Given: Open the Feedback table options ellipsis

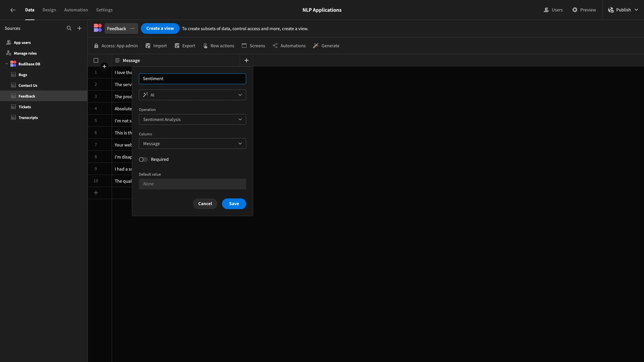Looking at the screenshot, I should pos(132,28).
